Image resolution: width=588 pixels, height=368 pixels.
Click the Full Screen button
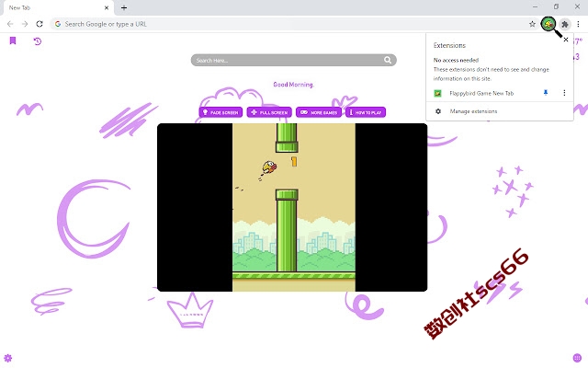[x=269, y=112]
